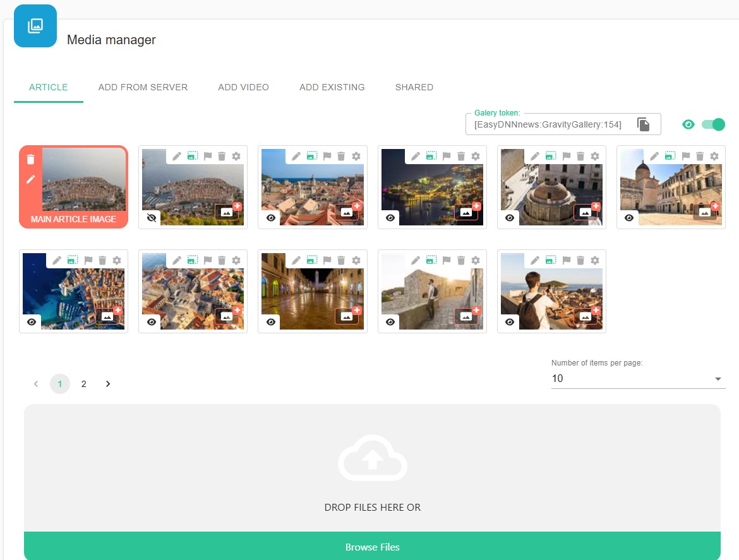This screenshot has width=739, height=560.
Task: Delete the aerial blue sea harbor photo
Action: point(102,260)
